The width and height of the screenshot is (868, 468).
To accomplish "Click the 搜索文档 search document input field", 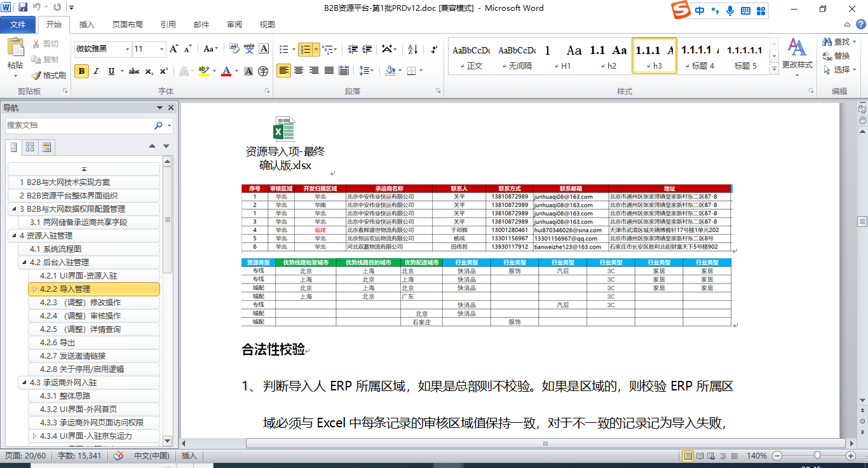I will [x=79, y=125].
